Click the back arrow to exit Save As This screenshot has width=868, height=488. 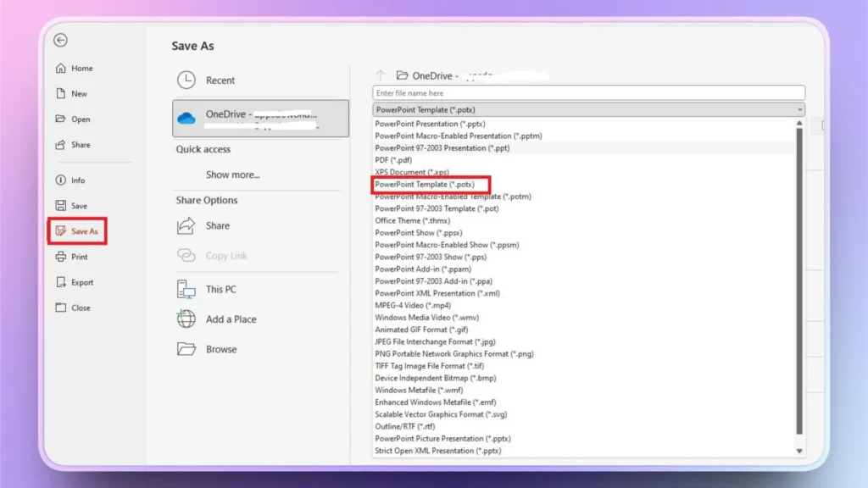(x=59, y=40)
